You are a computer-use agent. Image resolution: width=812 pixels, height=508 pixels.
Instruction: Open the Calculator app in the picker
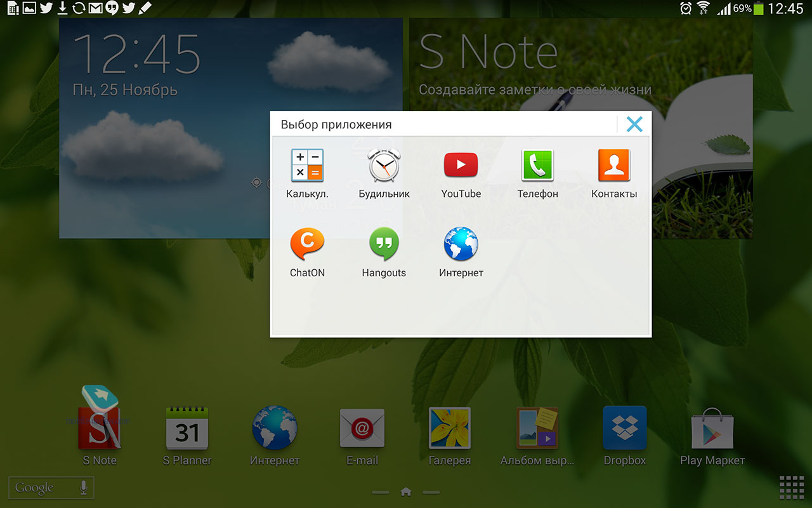point(307,166)
